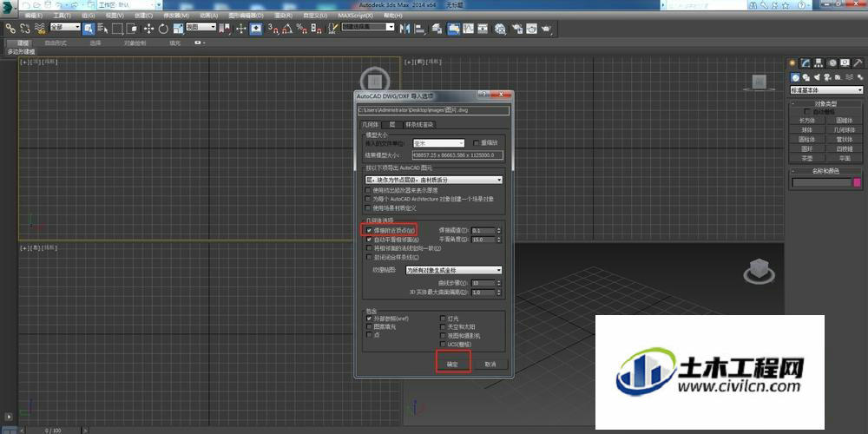Create a 长方体 box primitive
The image size is (868, 434).
pyautogui.click(x=806, y=120)
